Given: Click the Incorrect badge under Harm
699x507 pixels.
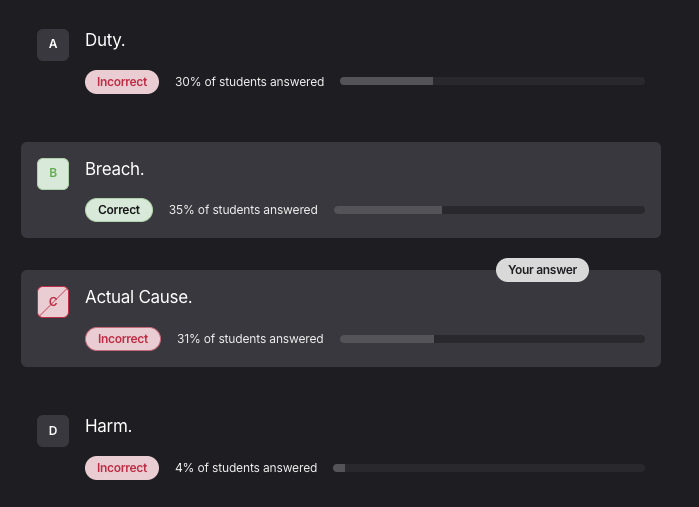Looking at the screenshot, I should tap(122, 468).
